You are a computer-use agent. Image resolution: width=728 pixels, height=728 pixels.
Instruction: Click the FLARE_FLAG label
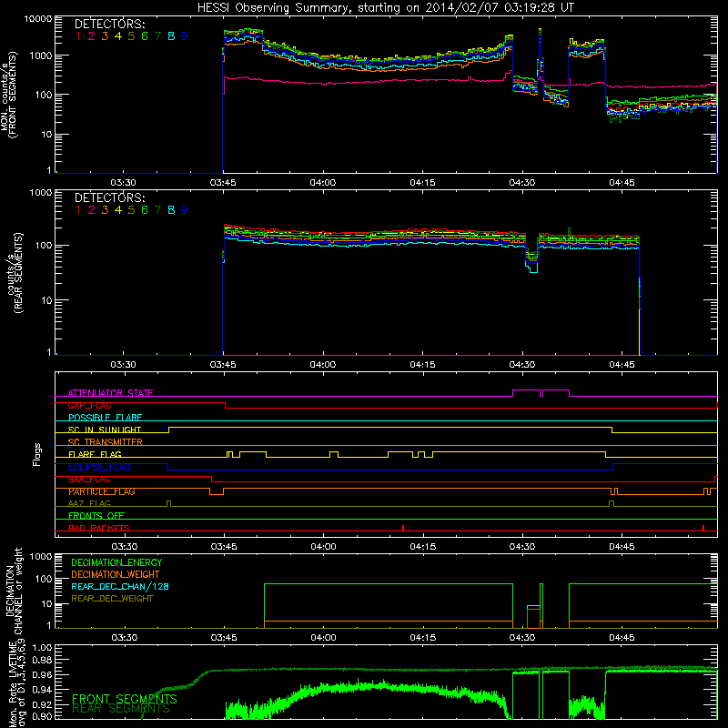point(95,454)
